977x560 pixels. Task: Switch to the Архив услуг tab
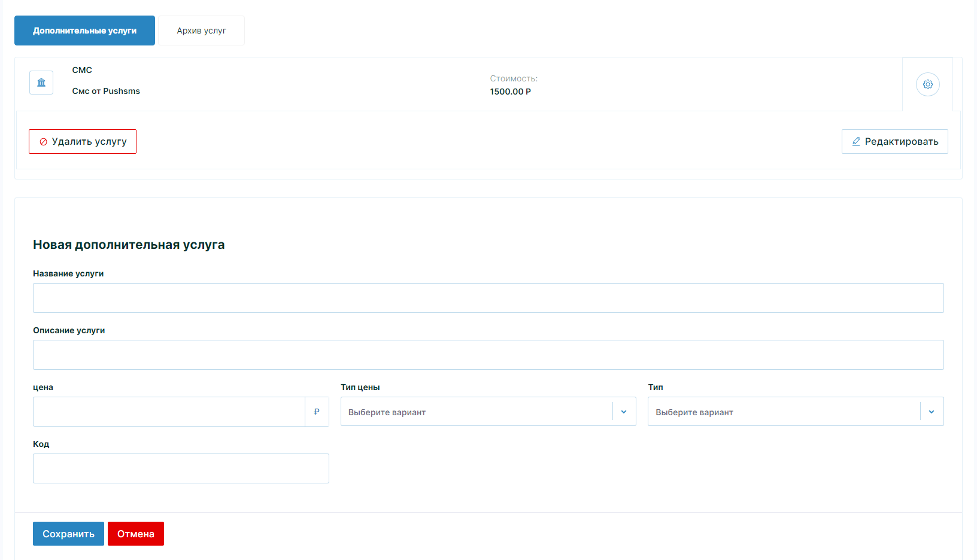201,31
